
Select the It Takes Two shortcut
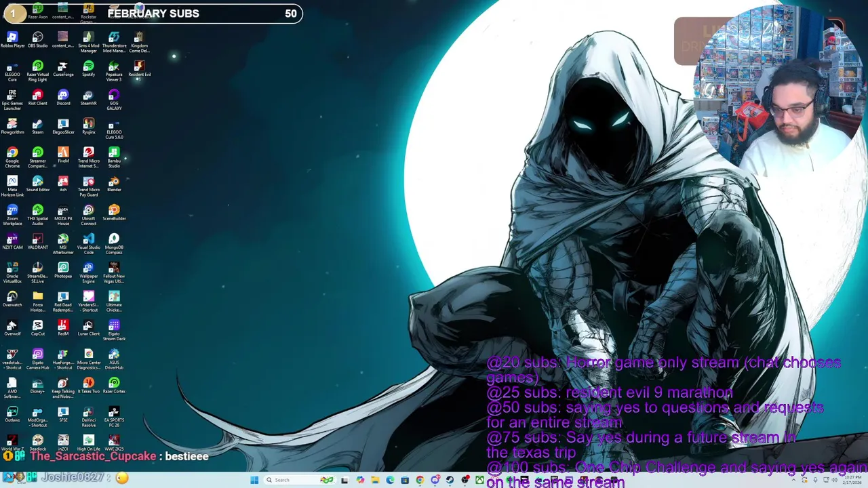[x=88, y=386]
